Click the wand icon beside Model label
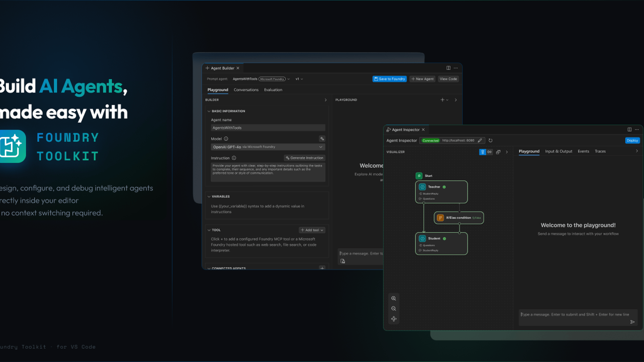 pyautogui.click(x=322, y=139)
